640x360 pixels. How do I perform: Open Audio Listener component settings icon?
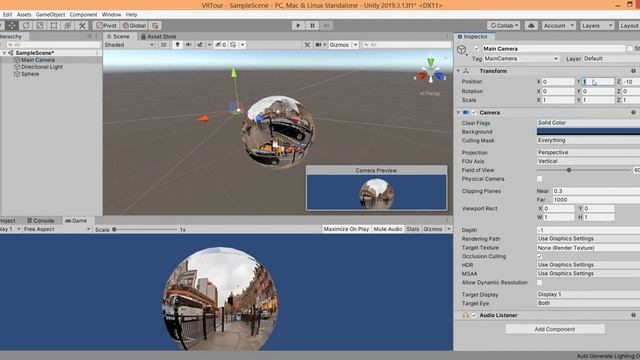[x=633, y=315]
